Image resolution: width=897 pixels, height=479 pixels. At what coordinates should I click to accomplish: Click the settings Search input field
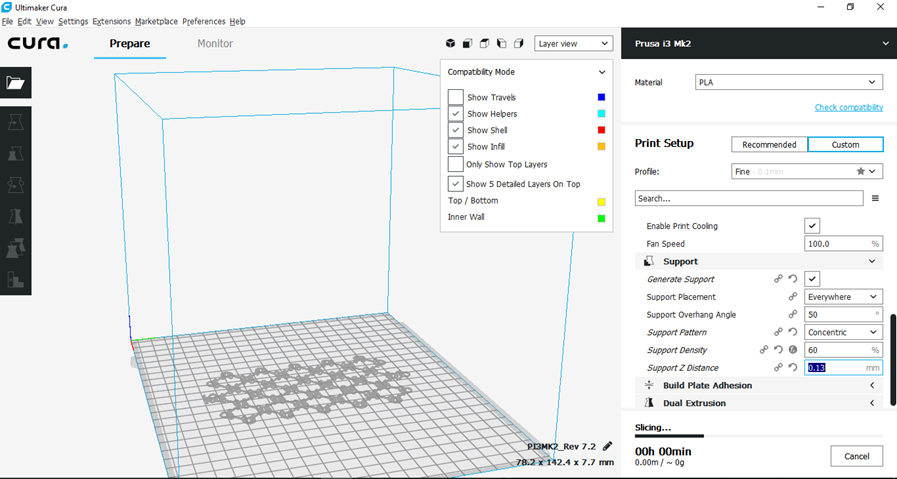pos(749,199)
